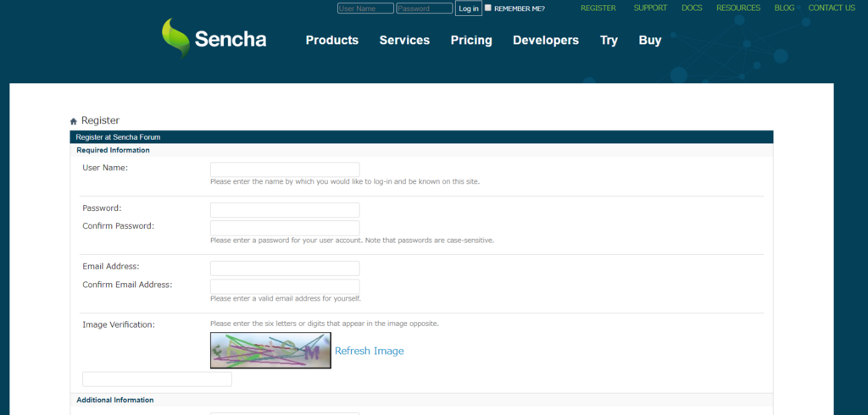Open the Buy menu
The width and height of the screenshot is (868, 415).
650,41
